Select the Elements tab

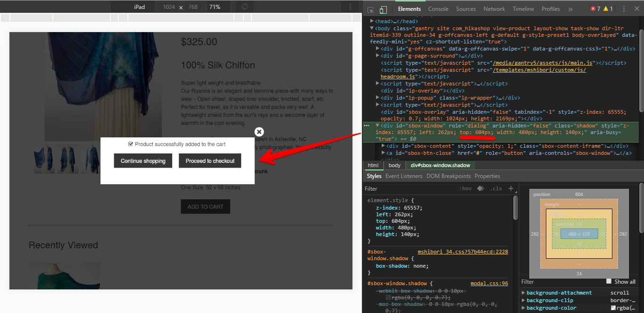pos(409,9)
